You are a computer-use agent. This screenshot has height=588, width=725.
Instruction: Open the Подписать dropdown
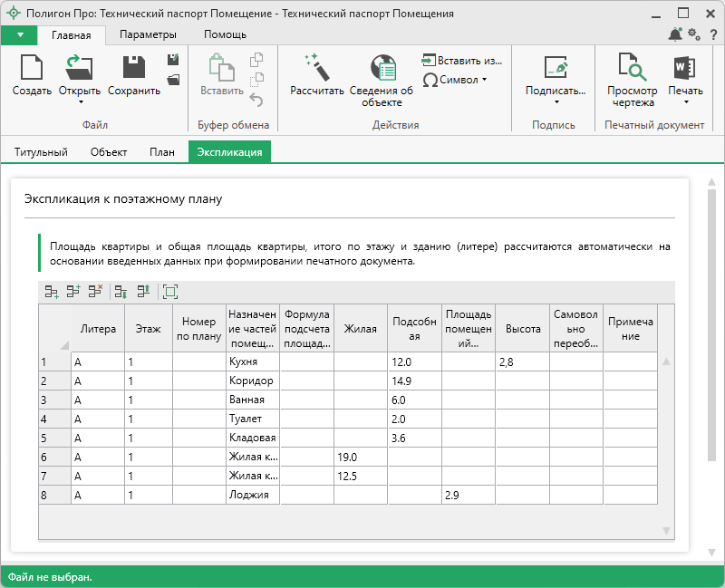pos(556,102)
